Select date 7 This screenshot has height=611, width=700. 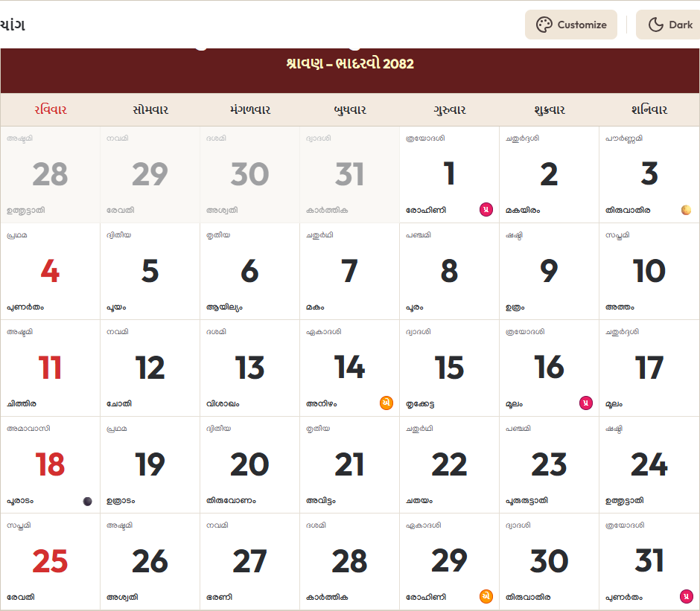pos(350,272)
